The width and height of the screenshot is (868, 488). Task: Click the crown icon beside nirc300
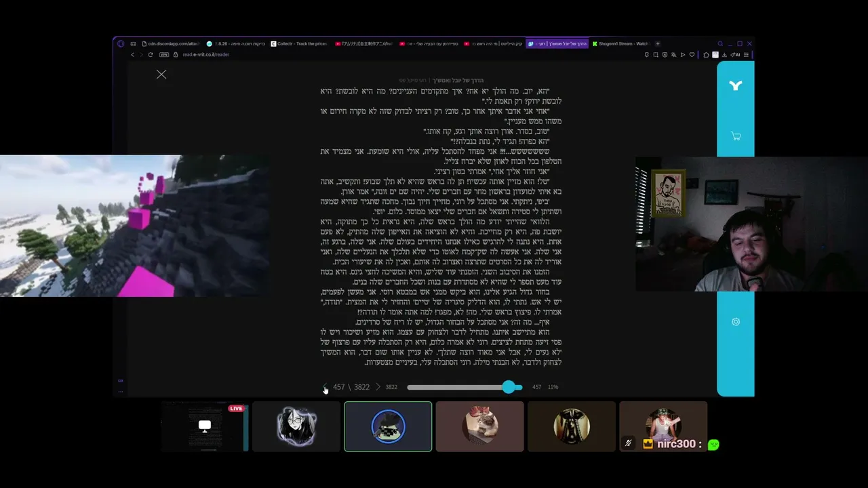click(648, 444)
